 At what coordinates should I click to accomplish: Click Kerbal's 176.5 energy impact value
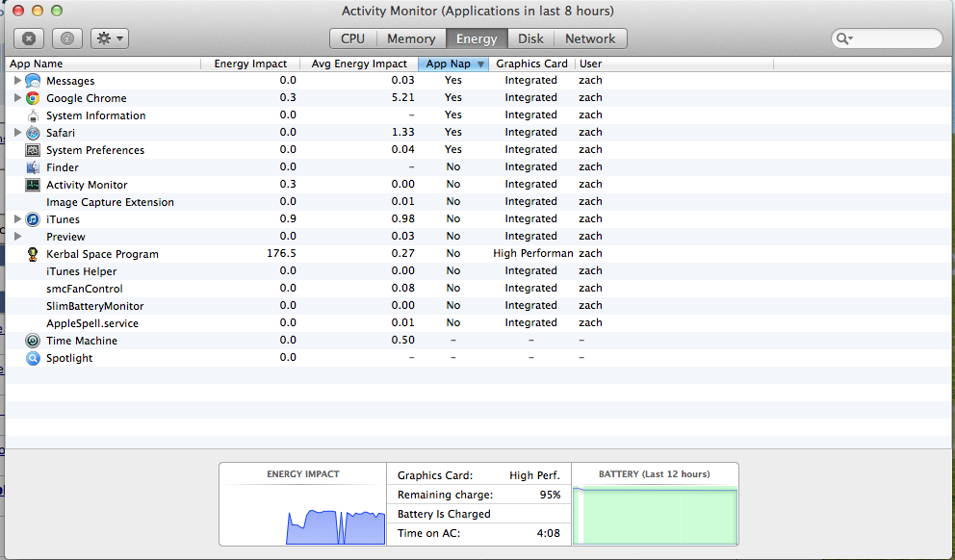281,253
